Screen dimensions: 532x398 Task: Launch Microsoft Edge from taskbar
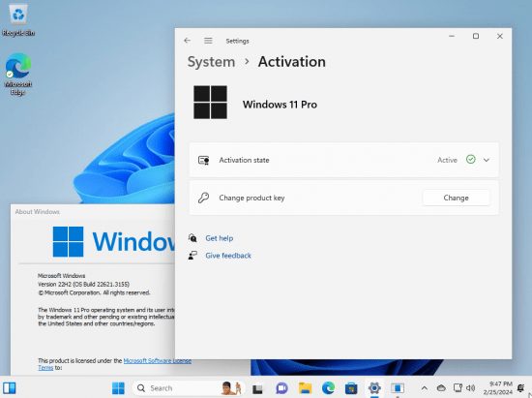328,387
